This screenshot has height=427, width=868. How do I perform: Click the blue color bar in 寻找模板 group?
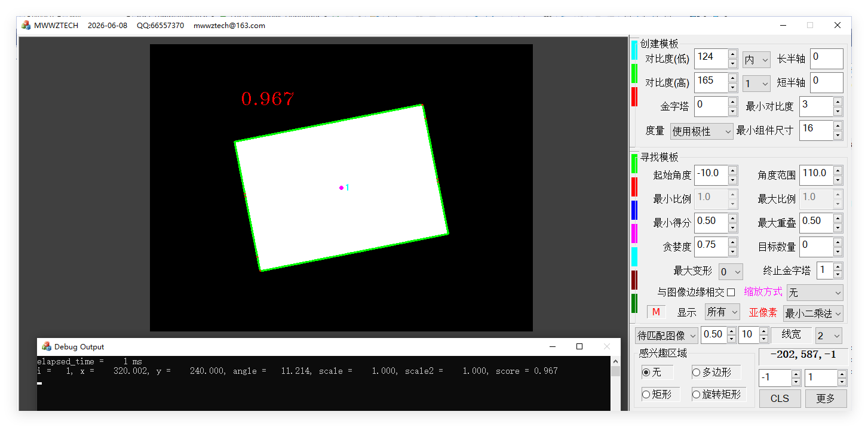coord(634,210)
